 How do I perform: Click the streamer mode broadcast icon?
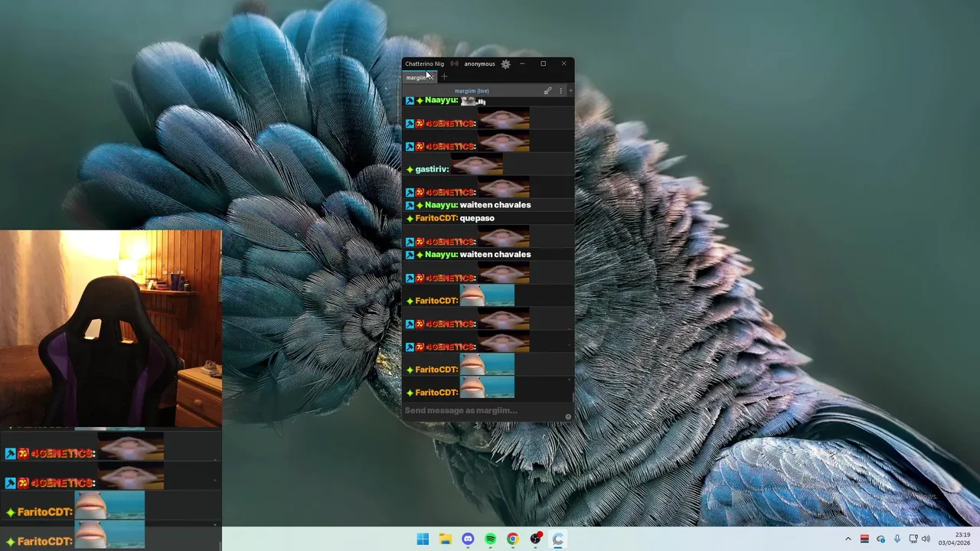(x=454, y=64)
